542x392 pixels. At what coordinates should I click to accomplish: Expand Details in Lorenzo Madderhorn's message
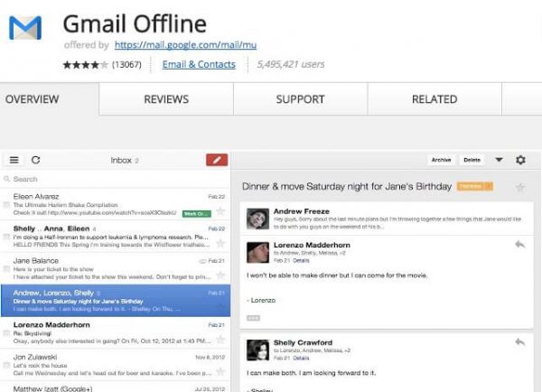[x=301, y=261]
